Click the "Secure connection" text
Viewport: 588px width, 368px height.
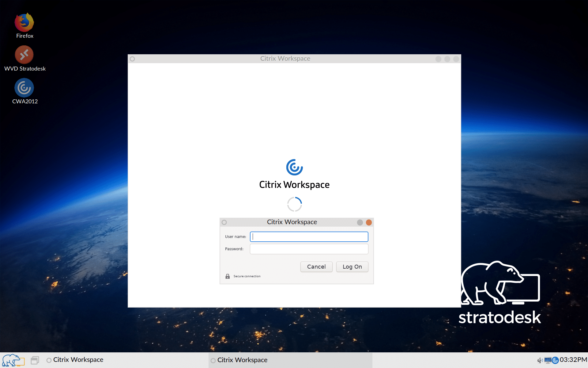click(x=247, y=276)
